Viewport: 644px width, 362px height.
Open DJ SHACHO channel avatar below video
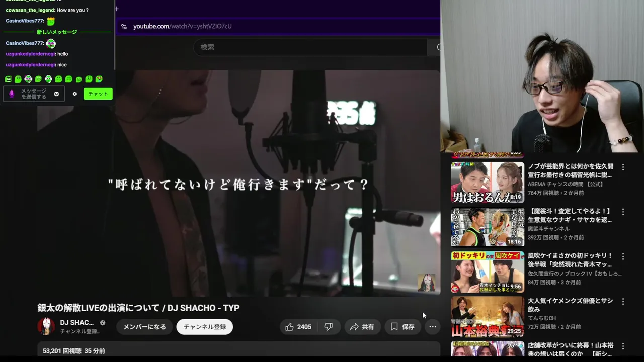46,326
